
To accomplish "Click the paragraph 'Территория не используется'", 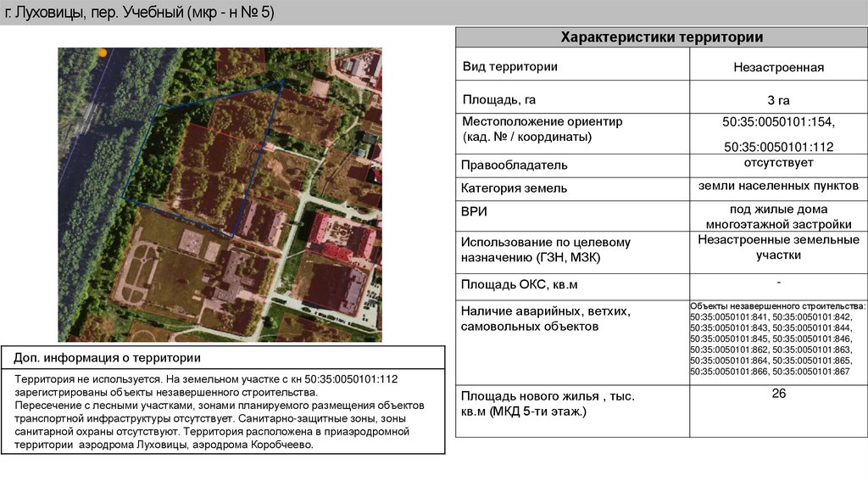I will 220,411.
